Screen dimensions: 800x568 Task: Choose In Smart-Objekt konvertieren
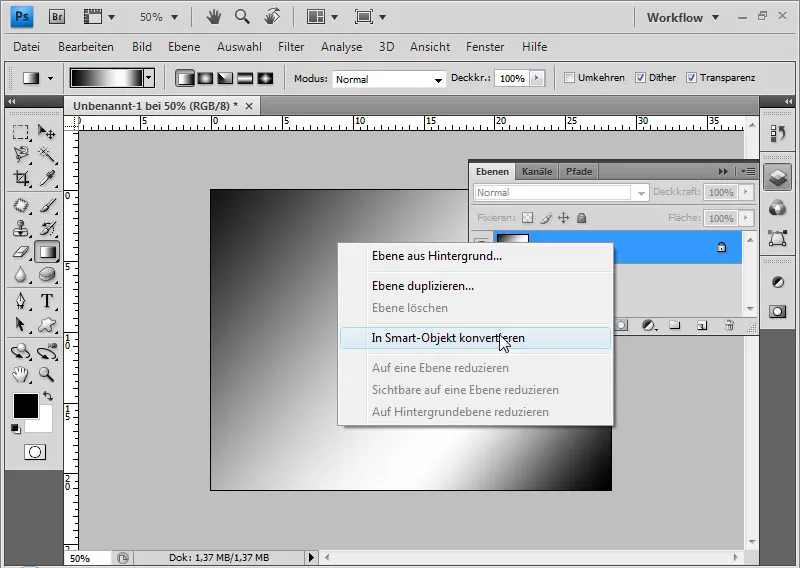point(476,338)
